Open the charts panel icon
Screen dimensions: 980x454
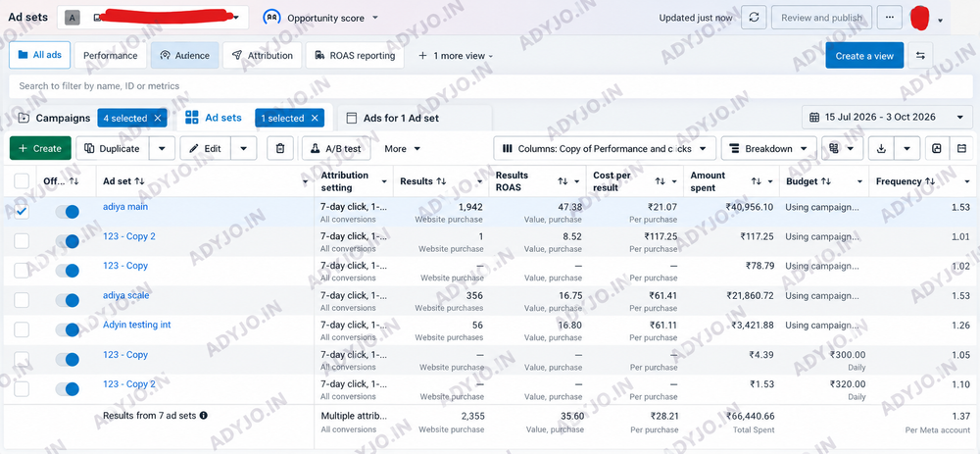(936, 149)
